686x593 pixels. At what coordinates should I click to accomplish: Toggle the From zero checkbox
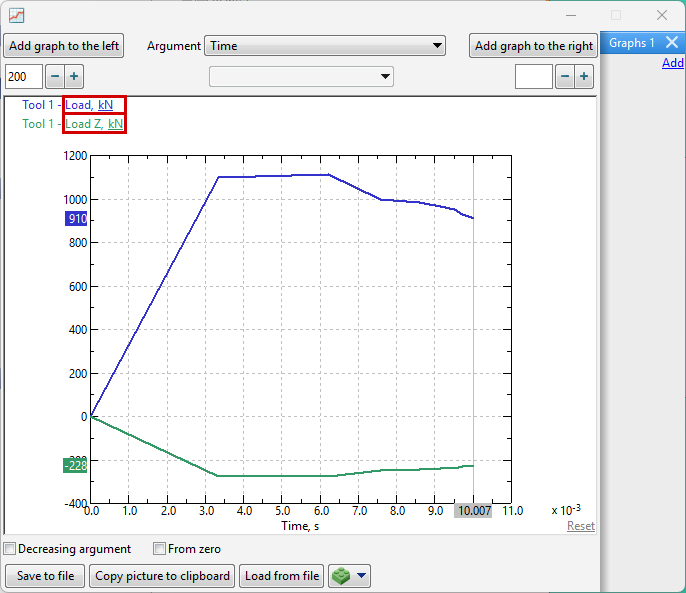tap(159, 549)
